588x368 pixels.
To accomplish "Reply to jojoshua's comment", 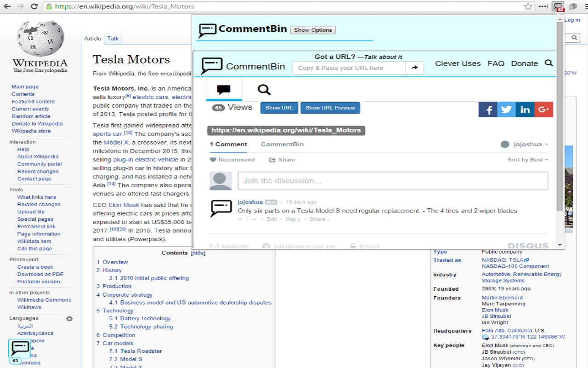I will [293, 219].
